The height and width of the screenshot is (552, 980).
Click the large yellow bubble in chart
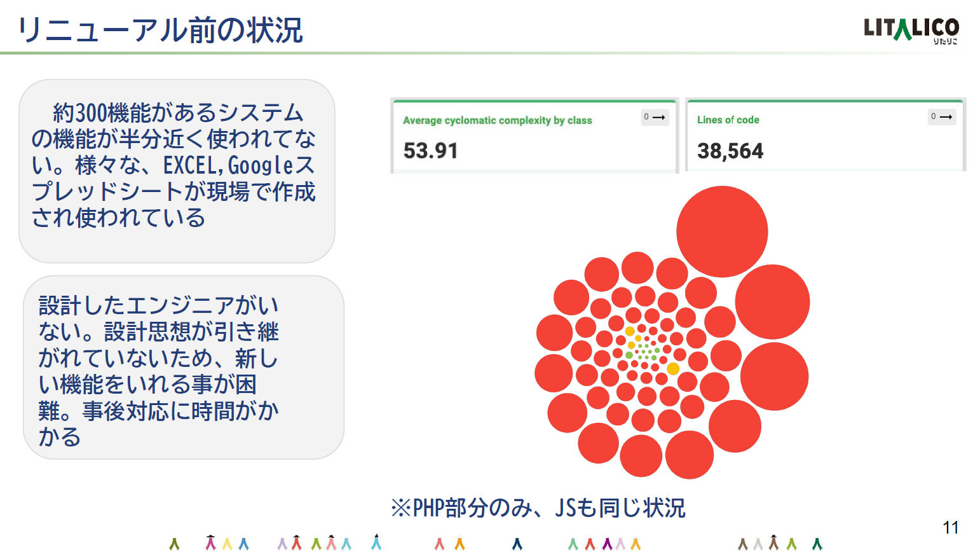coord(673,369)
